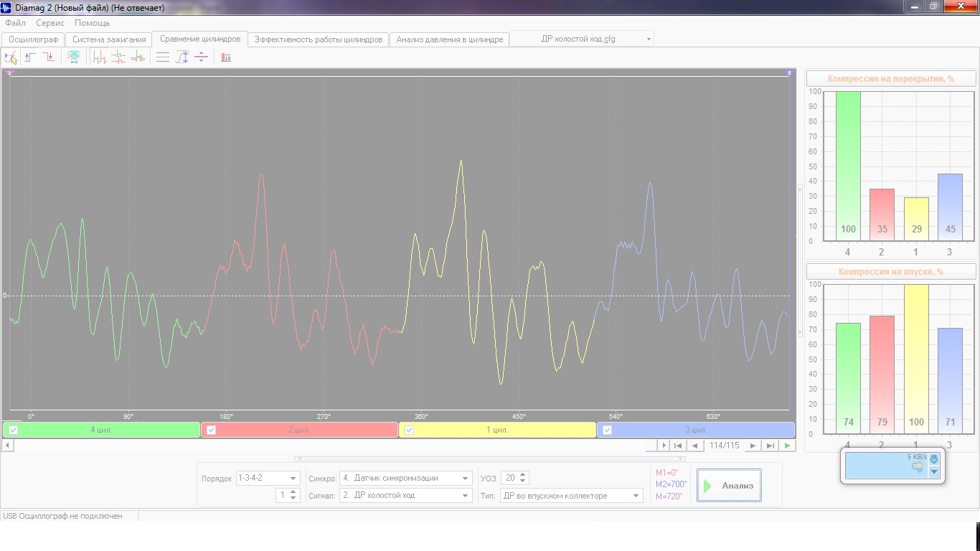
Task: Click the M=720° marker difference readout
Action: click(x=669, y=496)
